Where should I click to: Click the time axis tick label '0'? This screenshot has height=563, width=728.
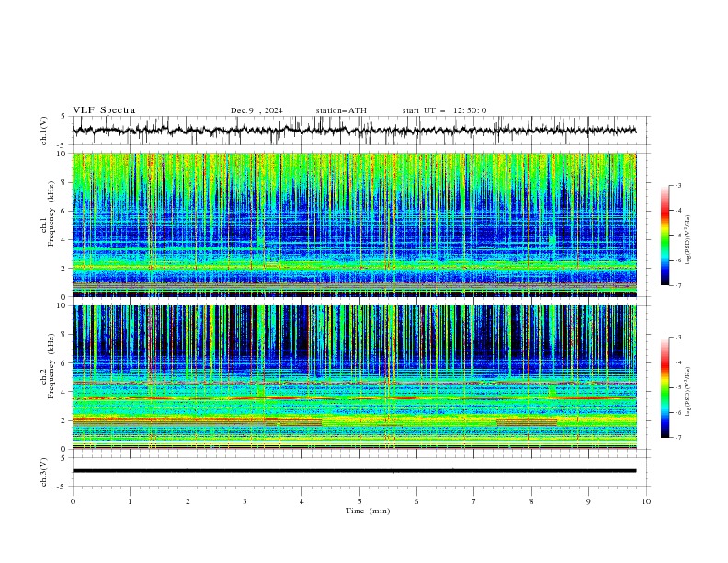click(x=73, y=501)
